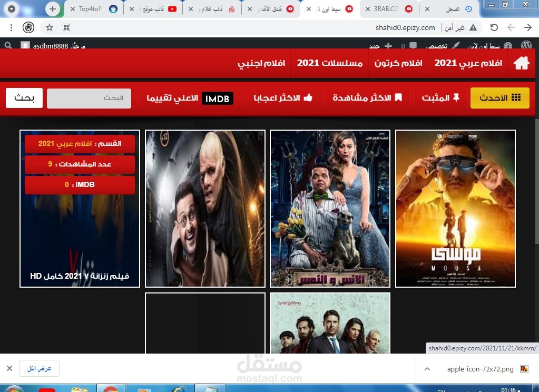539x392 pixels.
Task: Click the admin bar search magnifier icon
Action: coord(8,45)
